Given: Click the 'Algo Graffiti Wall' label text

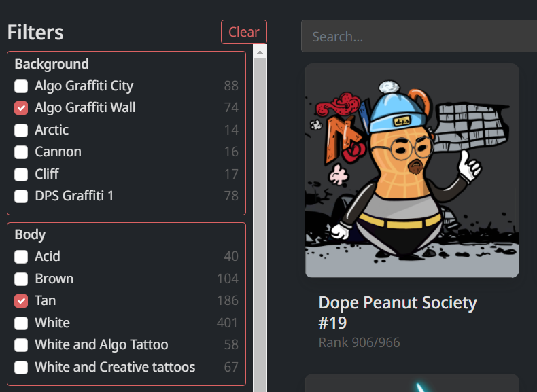Looking at the screenshot, I should (85, 107).
